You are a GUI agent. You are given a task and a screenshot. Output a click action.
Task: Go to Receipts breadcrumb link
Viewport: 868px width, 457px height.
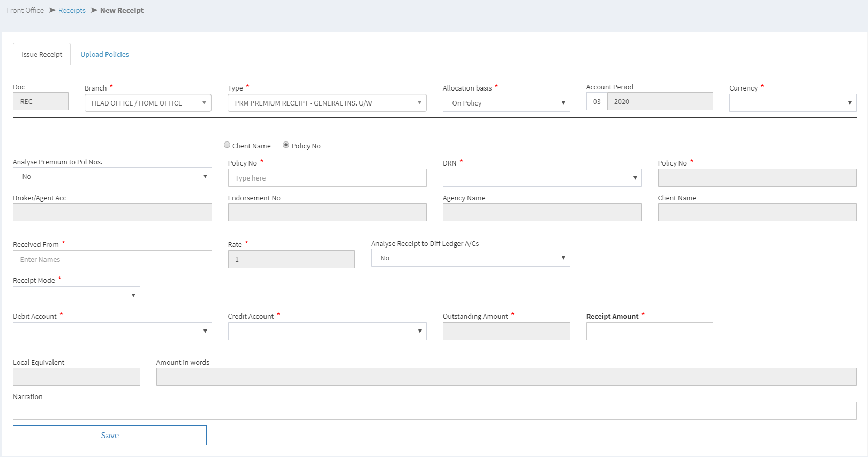72,10
